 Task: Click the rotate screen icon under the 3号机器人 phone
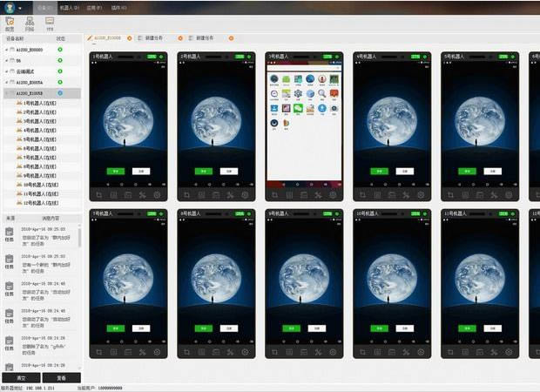pos(274,195)
